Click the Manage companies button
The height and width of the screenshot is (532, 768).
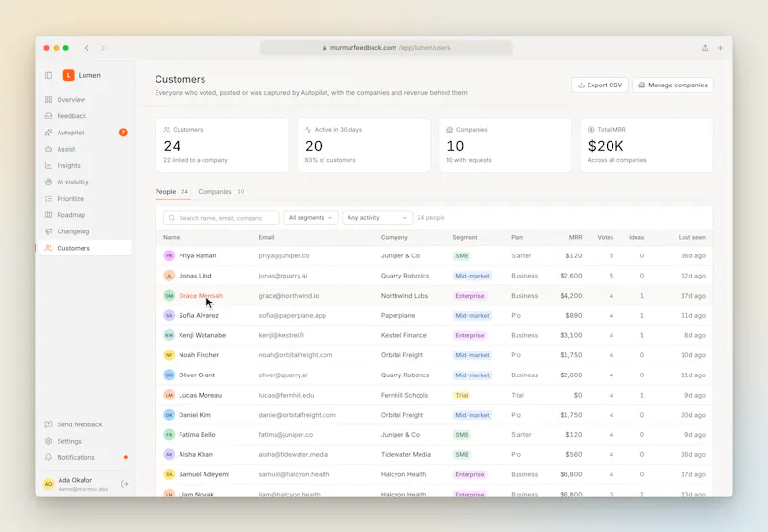673,85
